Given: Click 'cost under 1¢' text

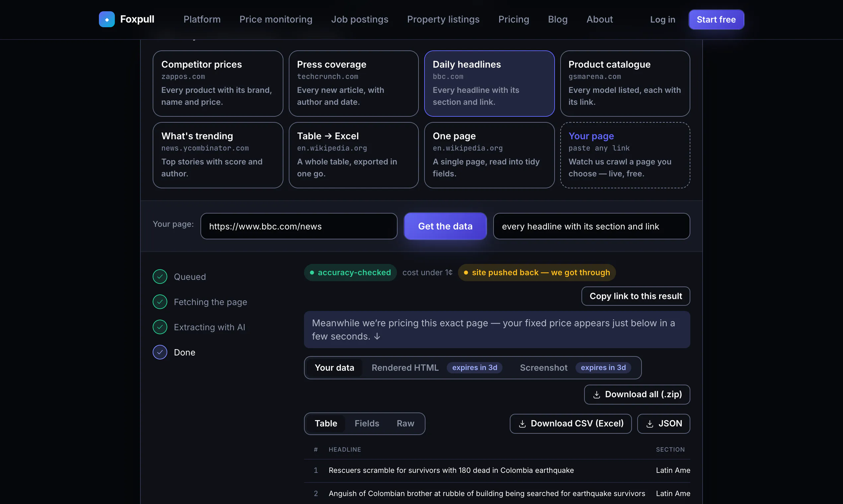Looking at the screenshot, I should (x=427, y=273).
